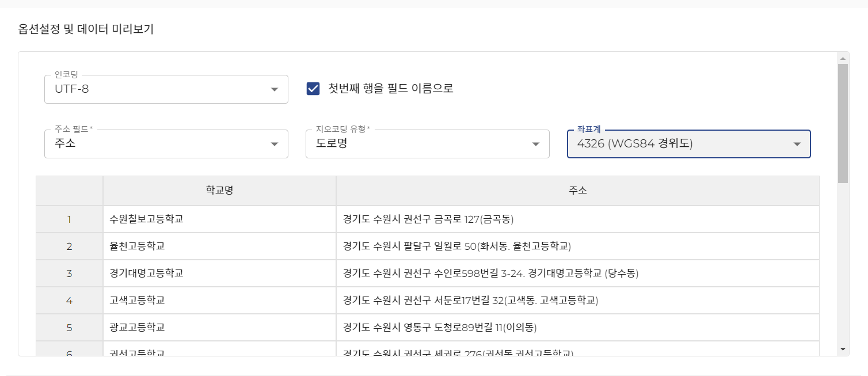Open the 좌표계 4326 dropdown
Viewport: 868px width, 376px height.
(688, 144)
